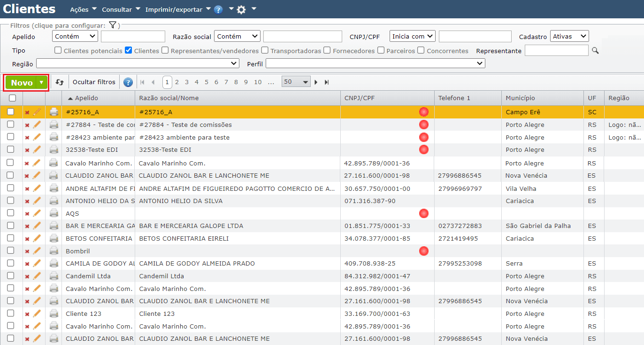Click the green Novo button

[x=22, y=82]
